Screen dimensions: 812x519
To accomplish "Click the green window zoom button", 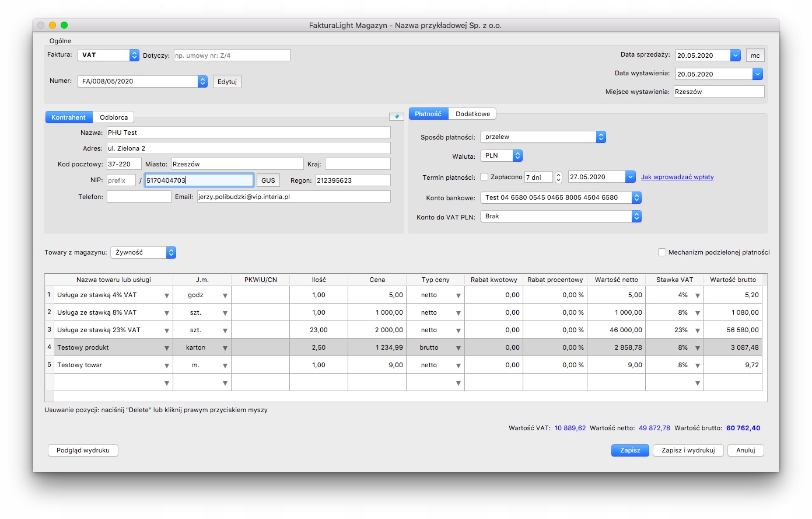I will (64, 25).
